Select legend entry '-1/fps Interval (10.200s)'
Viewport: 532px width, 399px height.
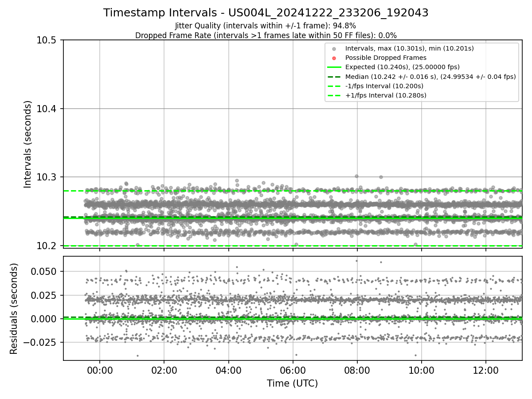coord(384,86)
